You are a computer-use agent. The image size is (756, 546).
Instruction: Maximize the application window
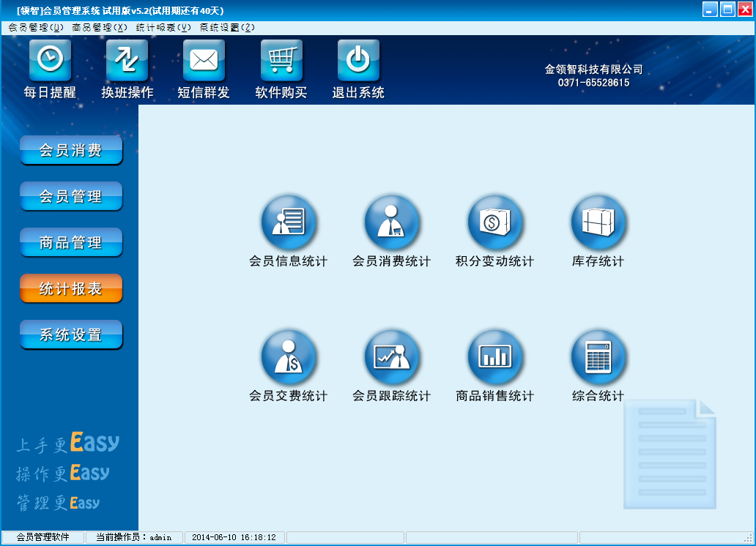(727, 10)
